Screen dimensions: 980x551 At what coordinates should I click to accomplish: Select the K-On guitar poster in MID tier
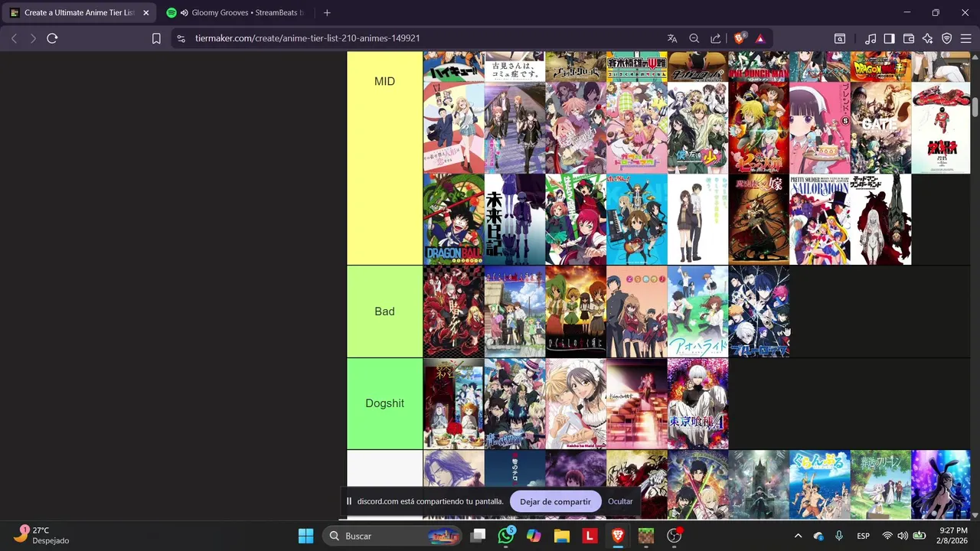coord(637,219)
